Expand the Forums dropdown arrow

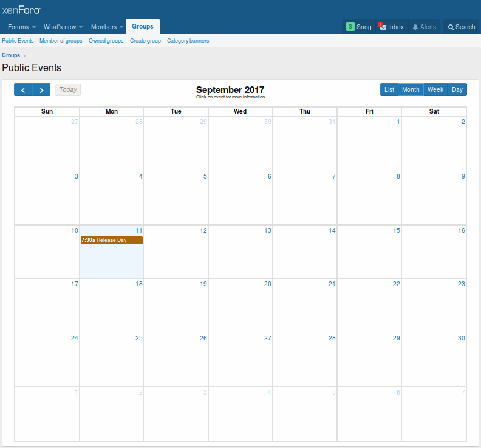coord(34,27)
